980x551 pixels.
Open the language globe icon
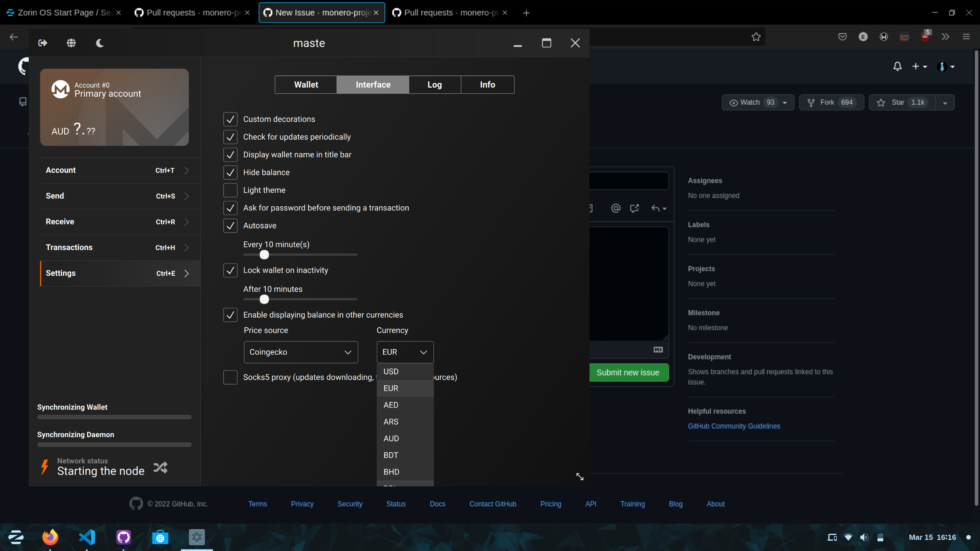tap(71, 43)
